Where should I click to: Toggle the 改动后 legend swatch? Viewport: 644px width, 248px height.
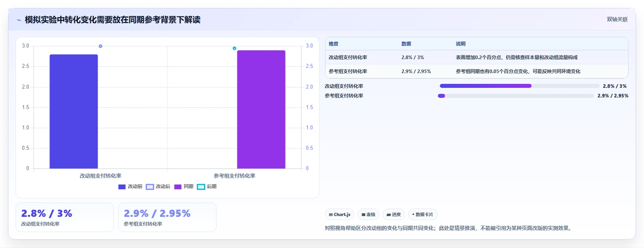150,186
